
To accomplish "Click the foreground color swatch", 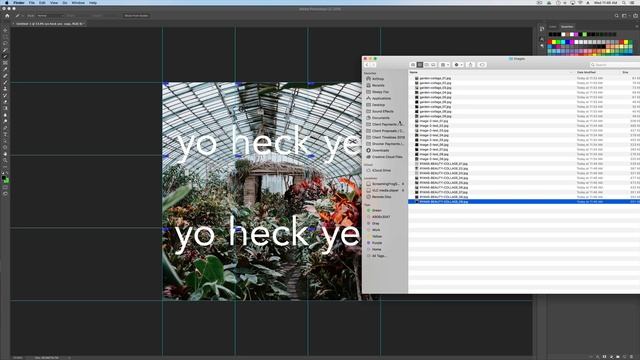I will [x=4, y=178].
